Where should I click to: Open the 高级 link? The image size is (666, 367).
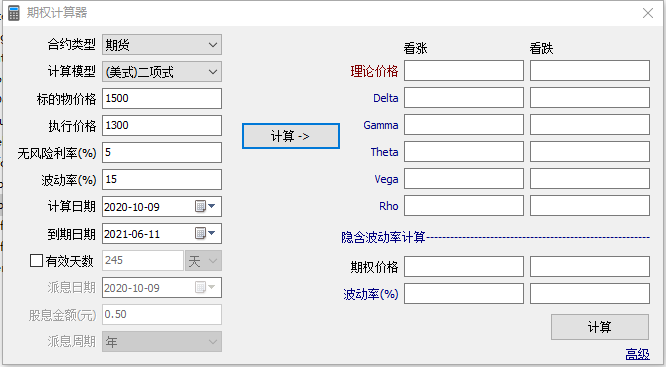click(638, 354)
